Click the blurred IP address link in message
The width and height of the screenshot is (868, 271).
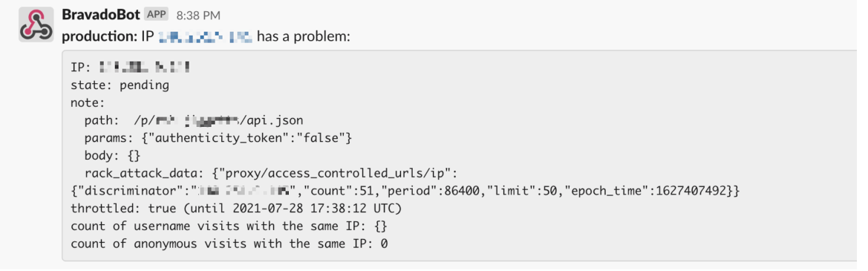click(206, 37)
